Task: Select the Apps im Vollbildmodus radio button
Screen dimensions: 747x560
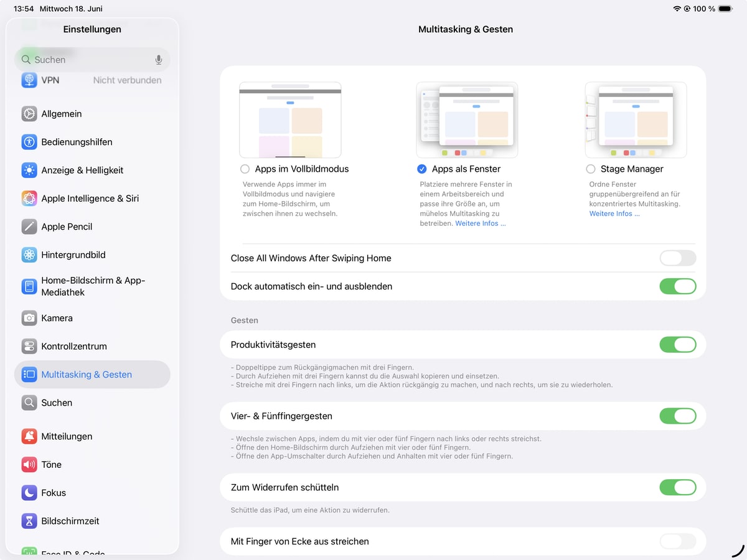Action: [x=245, y=169]
